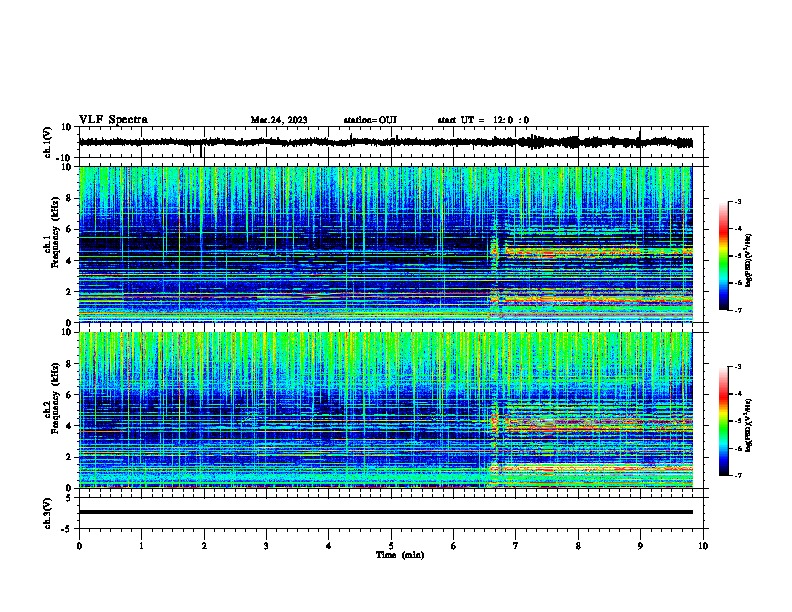Click time axis tick label "5"
The width and height of the screenshot is (792, 612).
(391, 546)
